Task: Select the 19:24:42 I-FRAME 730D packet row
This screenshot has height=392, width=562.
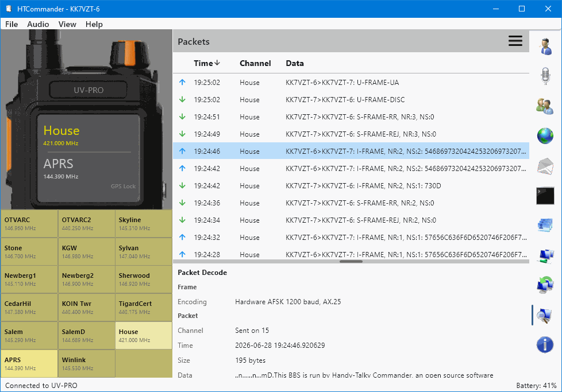Action: click(x=351, y=185)
